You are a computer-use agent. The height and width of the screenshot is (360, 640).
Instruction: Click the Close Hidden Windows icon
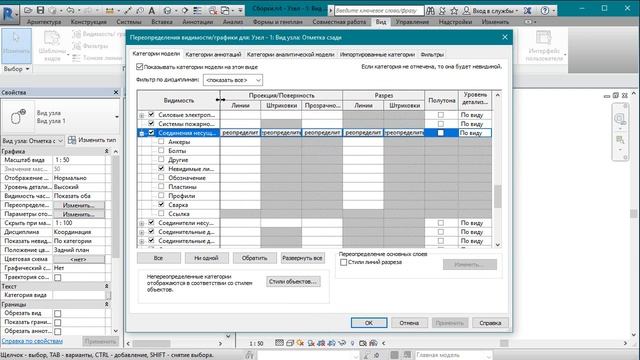pyautogui.click(x=213, y=10)
